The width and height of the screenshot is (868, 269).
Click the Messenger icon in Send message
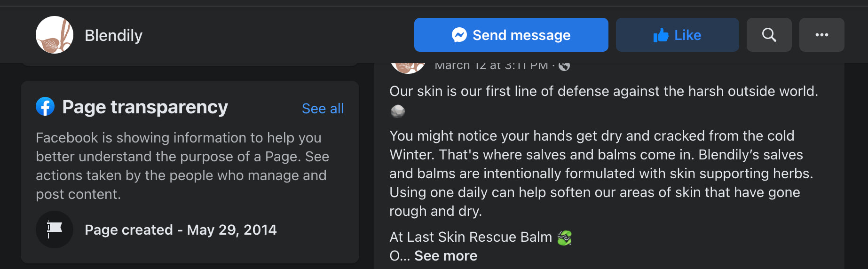(459, 35)
